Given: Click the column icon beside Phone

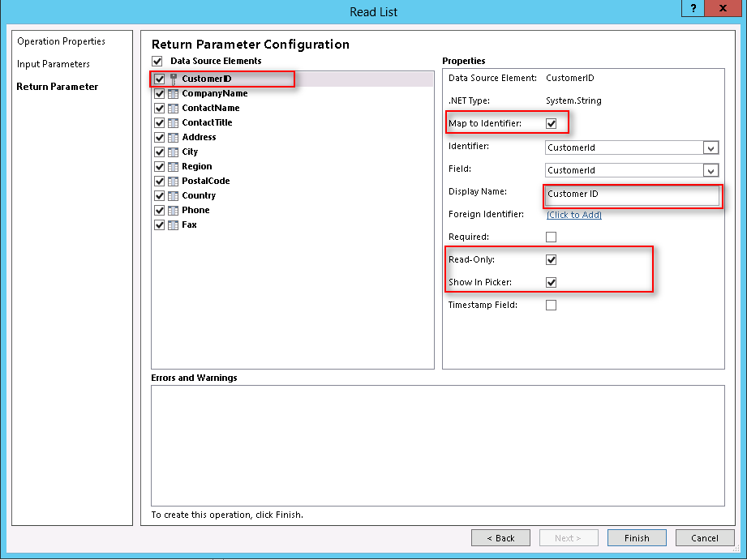Looking at the screenshot, I should pyautogui.click(x=174, y=211).
